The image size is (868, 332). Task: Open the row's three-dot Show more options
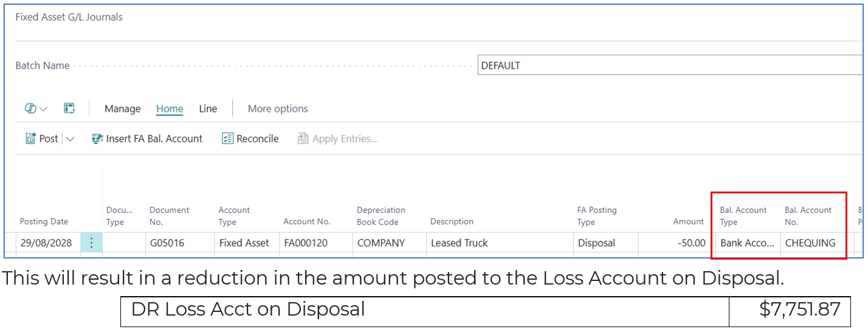(x=91, y=243)
